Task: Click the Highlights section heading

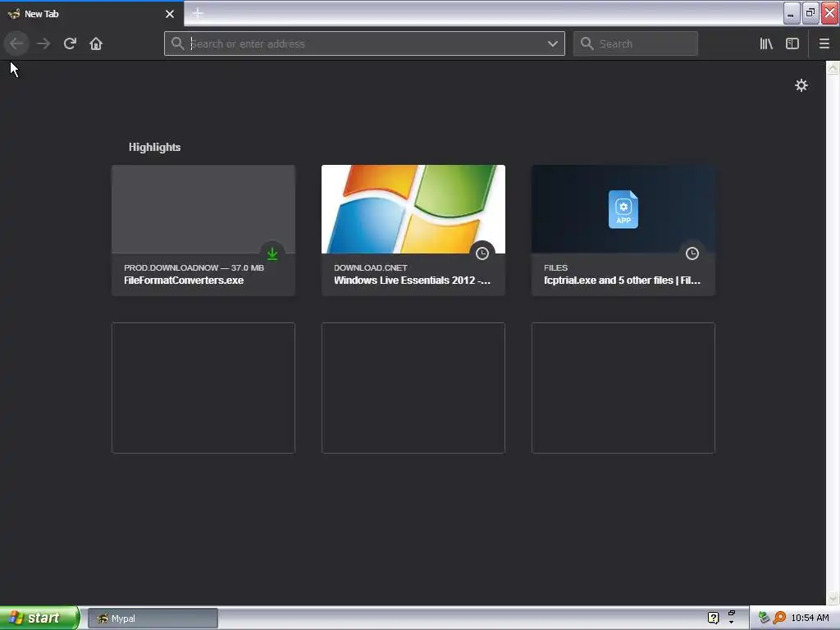Action: pyautogui.click(x=154, y=148)
